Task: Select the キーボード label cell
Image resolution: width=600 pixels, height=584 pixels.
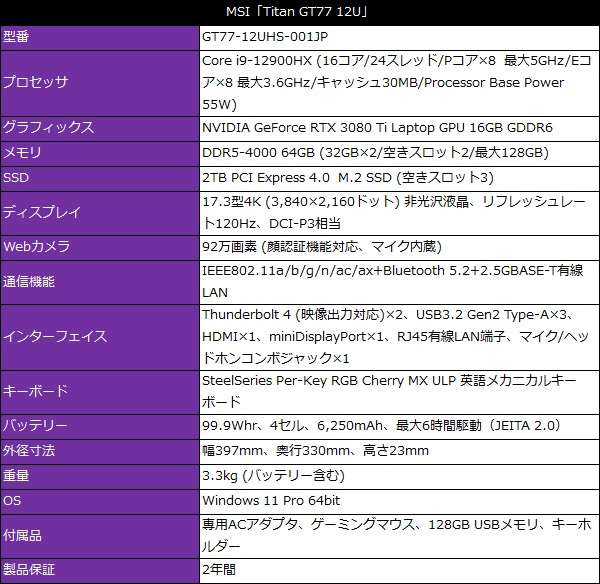Action: pos(100,392)
